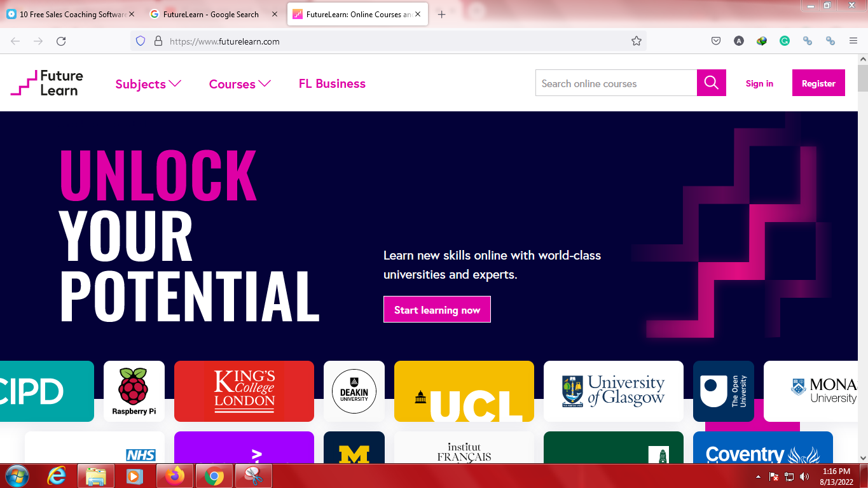Screen dimensions: 868x488
Task: Click the forward navigation arrow
Action: pyautogui.click(x=38, y=41)
